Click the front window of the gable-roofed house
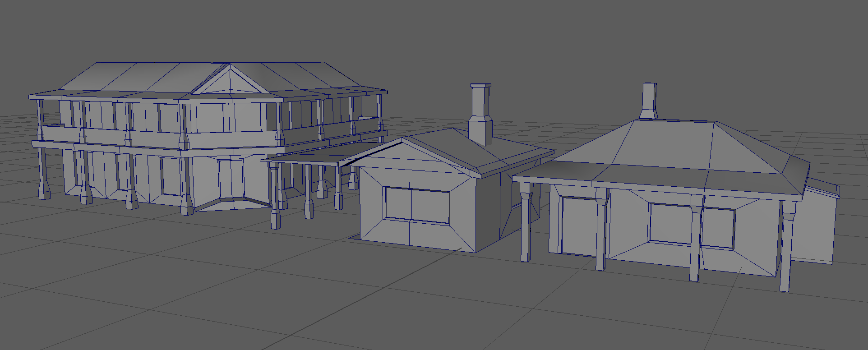Viewport: 868px width, 350px height. (417, 205)
